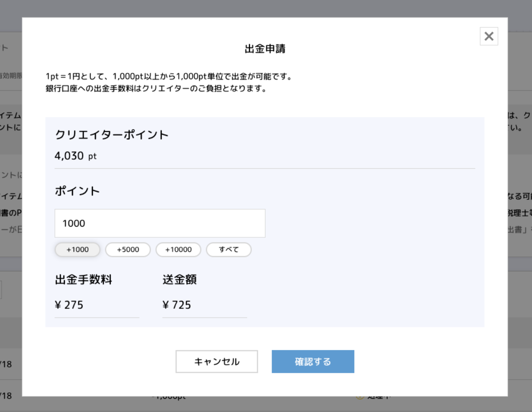Screen dimensions: 532x412
Task: Click the 確認する button
Action: click(313, 362)
